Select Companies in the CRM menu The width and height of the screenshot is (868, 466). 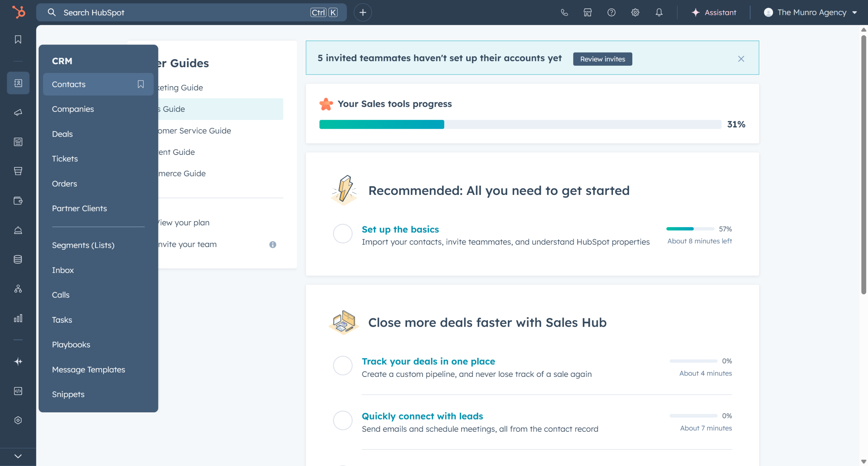click(73, 109)
